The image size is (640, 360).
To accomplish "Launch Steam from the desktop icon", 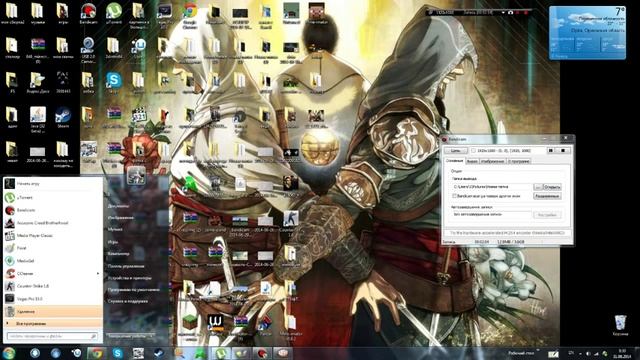I will tap(63, 118).
